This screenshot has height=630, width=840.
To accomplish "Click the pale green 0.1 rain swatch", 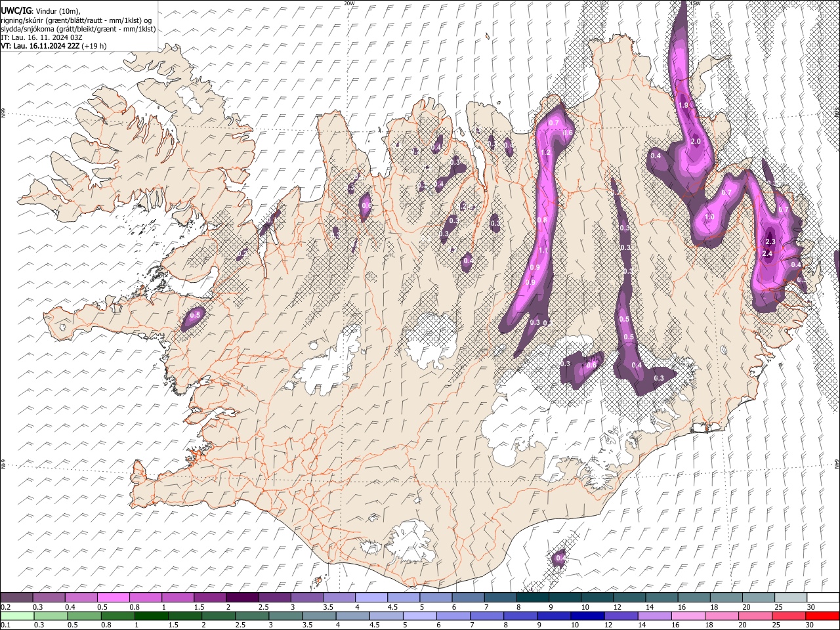I will tap(16, 616).
